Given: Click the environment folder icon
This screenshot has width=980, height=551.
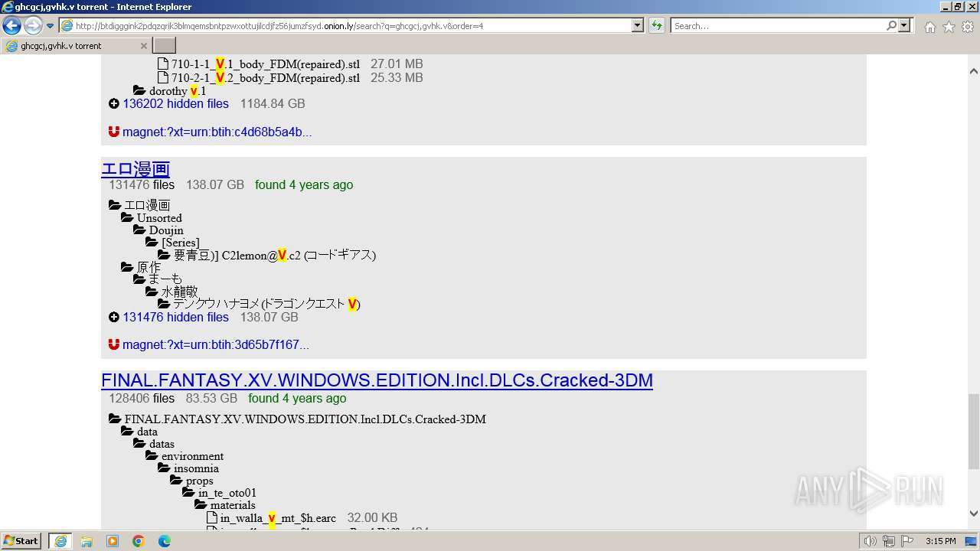Looking at the screenshot, I should click(x=152, y=455).
